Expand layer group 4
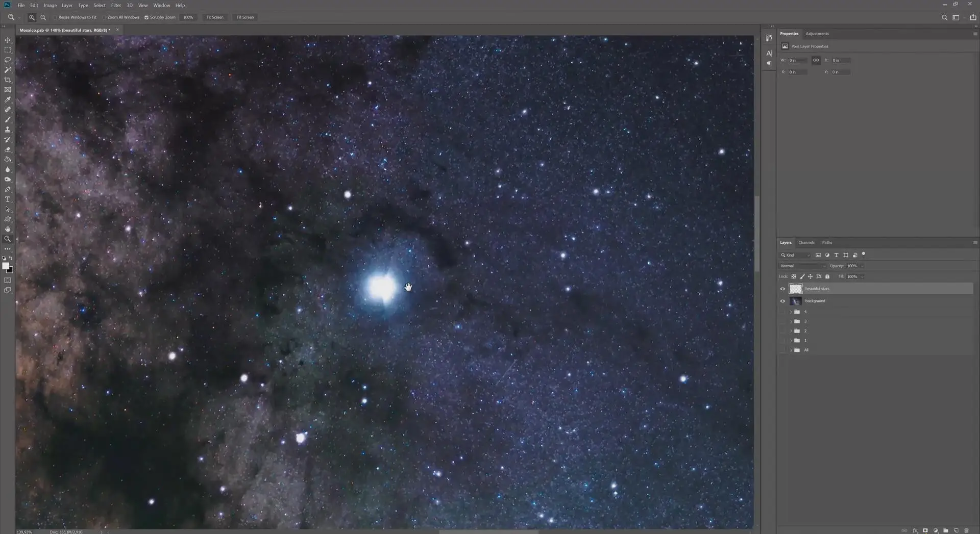The width and height of the screenshot is (980, 534). 791,312
